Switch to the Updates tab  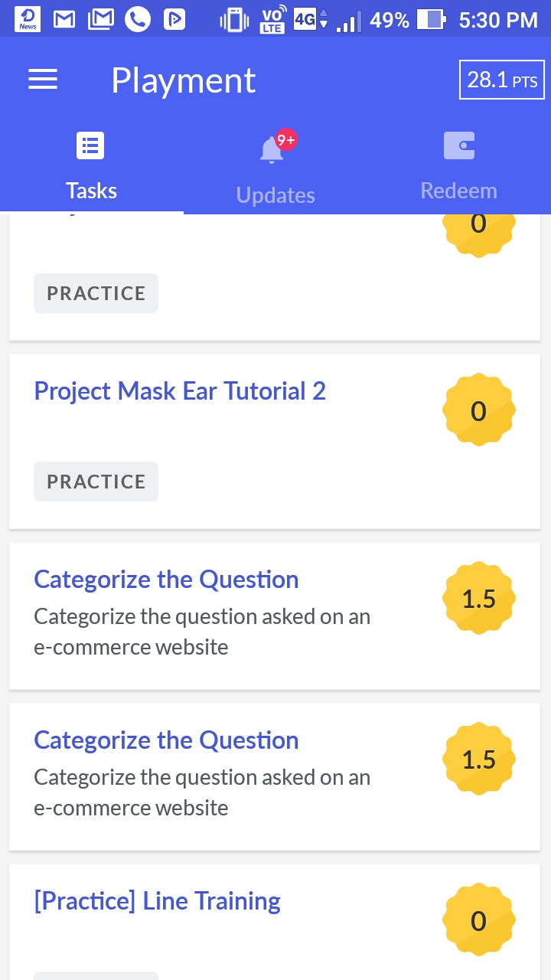[275, 195]
